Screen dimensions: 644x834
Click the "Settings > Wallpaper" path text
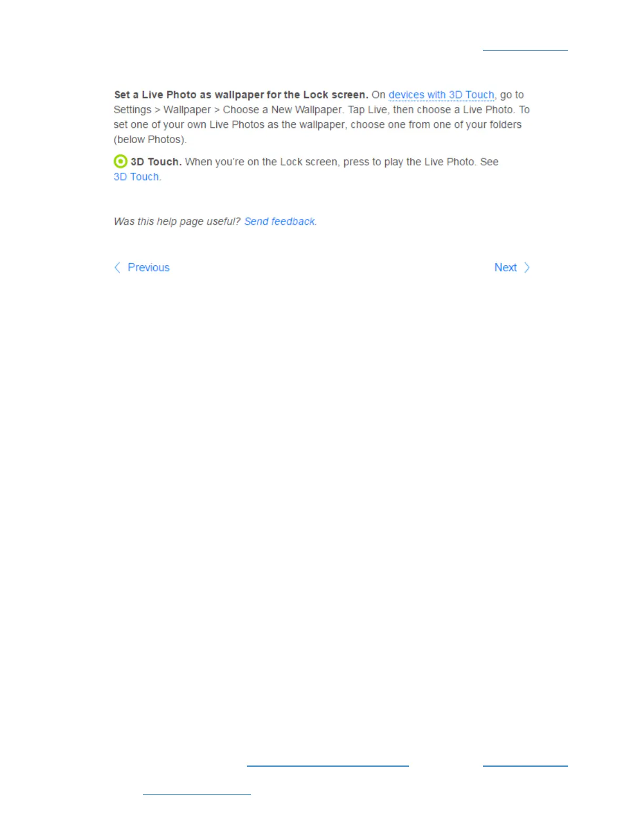pyautogui.click(x=162, y=110)
